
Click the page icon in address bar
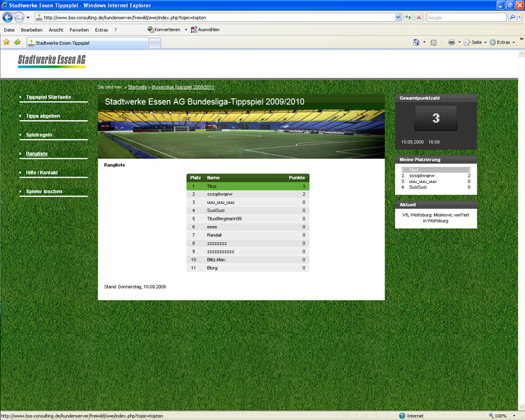tap(39, 18)
